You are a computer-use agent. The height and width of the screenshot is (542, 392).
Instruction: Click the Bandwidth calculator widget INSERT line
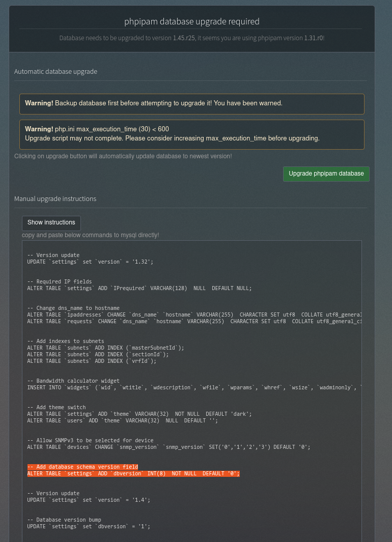tap(193, 387)
